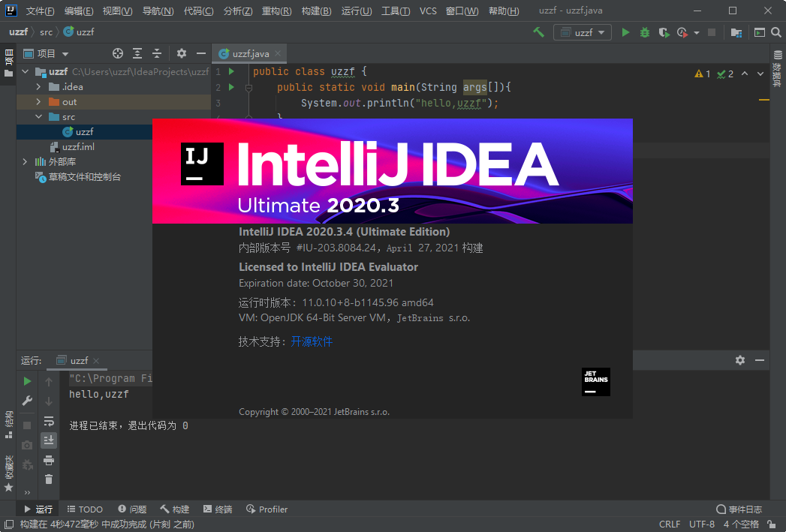Click the JetBrains logo in About dialog
The height and width of the screenshot is (532, 786).
[596, 382]
